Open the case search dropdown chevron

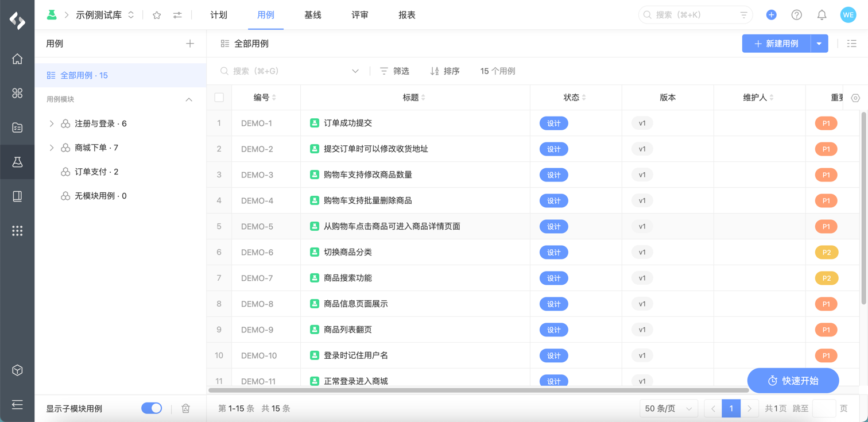tap(355, 71)
